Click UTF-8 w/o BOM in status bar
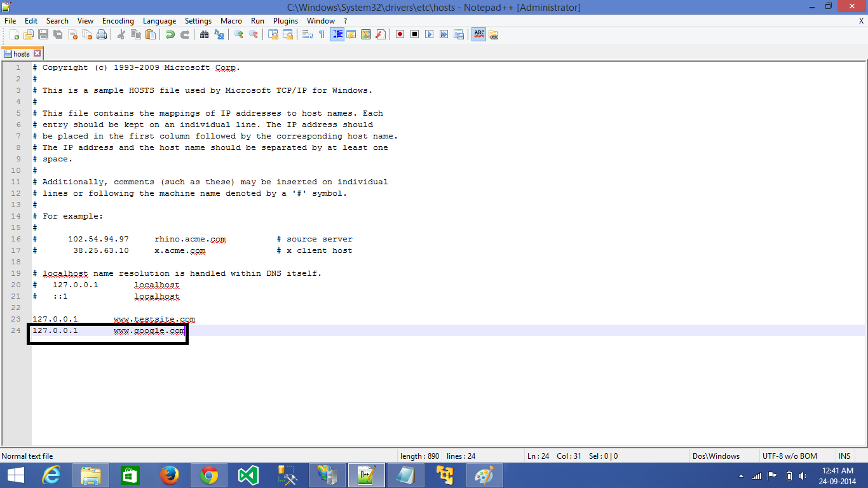Image resolution: width=868 pixels, height=488 pixels. (790, 456)
